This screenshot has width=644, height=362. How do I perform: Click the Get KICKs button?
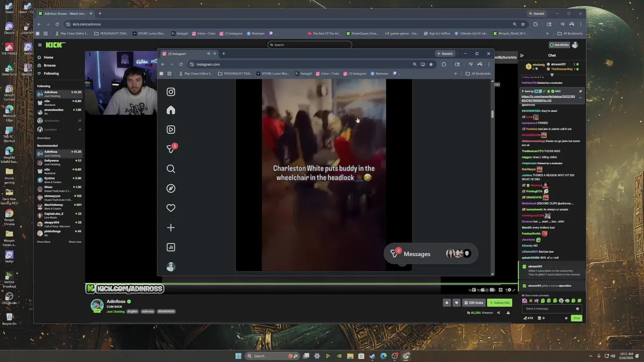tap(559, 45)
